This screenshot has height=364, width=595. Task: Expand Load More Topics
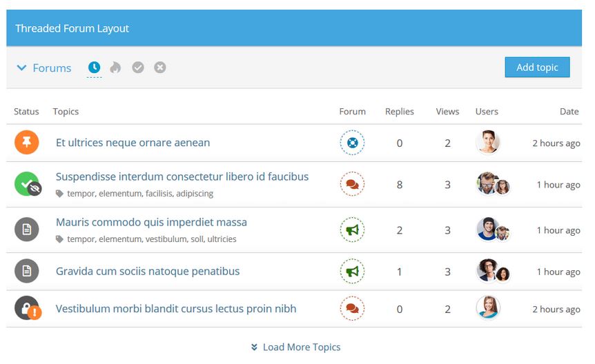(295, 347)
